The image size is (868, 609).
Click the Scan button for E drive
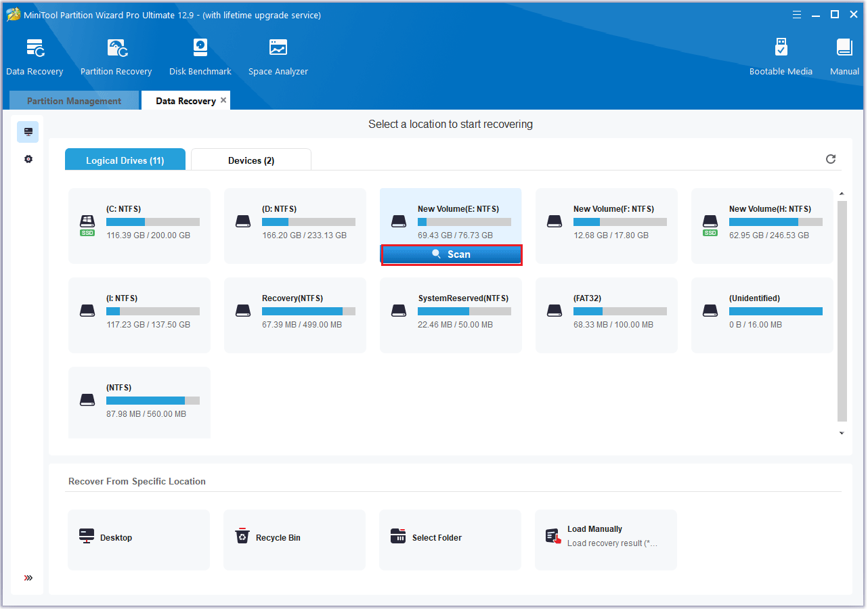pyautogui.click(x=451, y=254)
